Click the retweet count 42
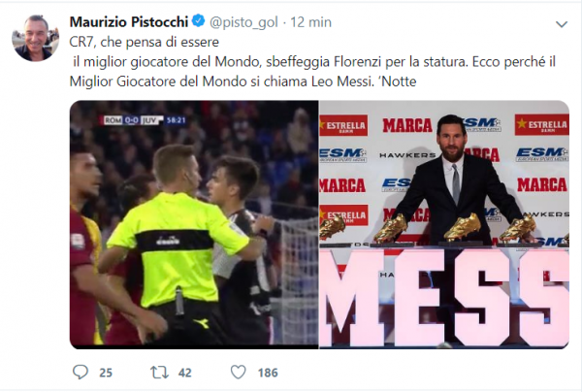 coord(186,373)
